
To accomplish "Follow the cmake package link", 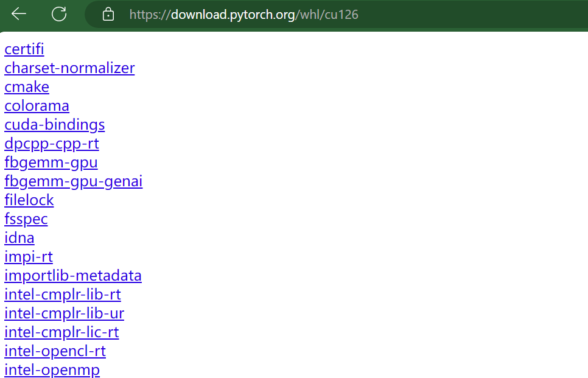I will [x=27, y=87].
